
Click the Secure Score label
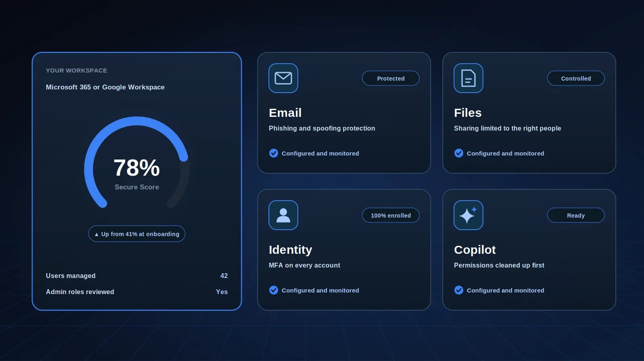pyautogui.click(x=137, y=187)
